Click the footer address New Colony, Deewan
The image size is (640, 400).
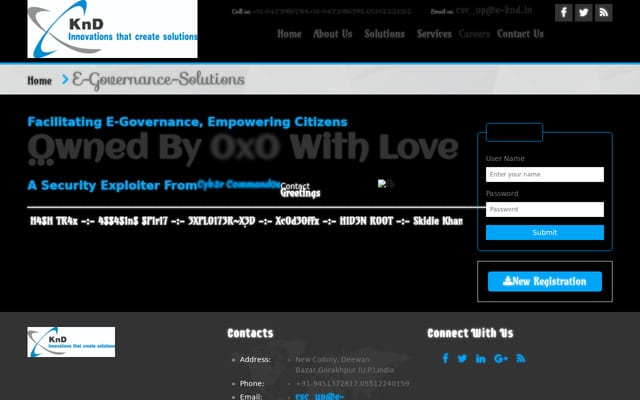point(344,364)
